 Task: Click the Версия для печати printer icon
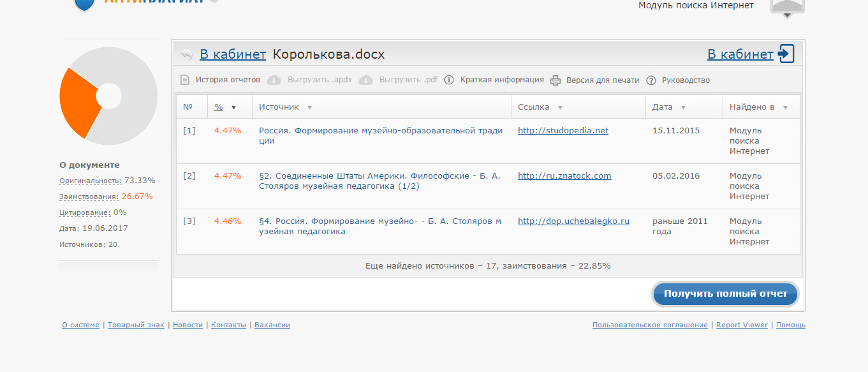555,80
